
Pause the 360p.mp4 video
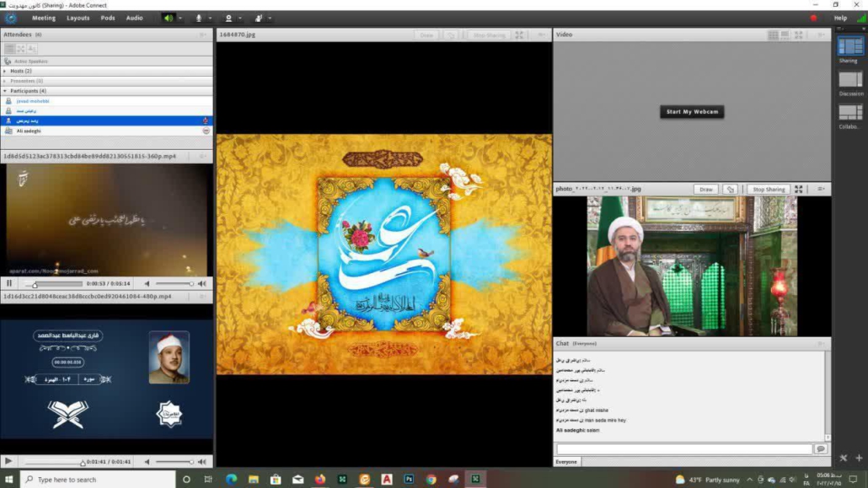9,283
